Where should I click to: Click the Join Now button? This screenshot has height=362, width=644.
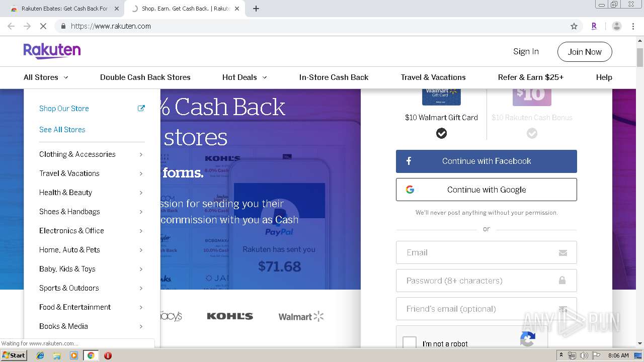pyautogui.click(x=585, y=52)
